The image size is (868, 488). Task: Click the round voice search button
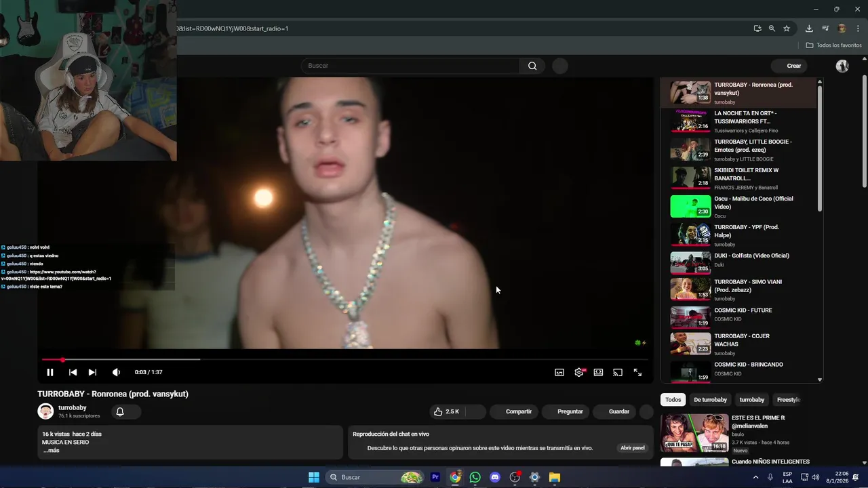coord(560,66)
